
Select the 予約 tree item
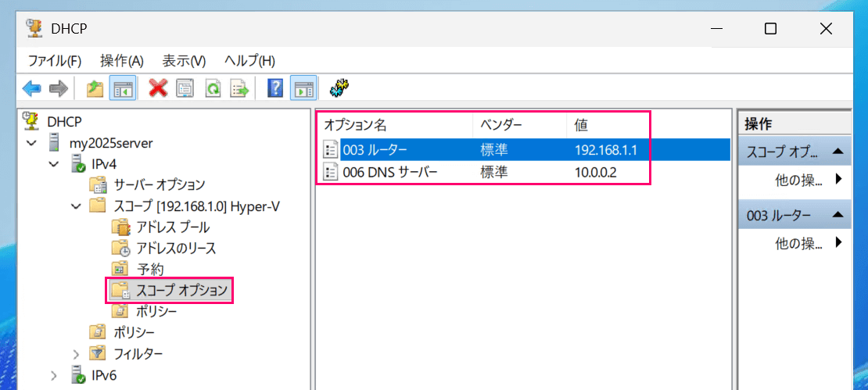pos(150,270)
